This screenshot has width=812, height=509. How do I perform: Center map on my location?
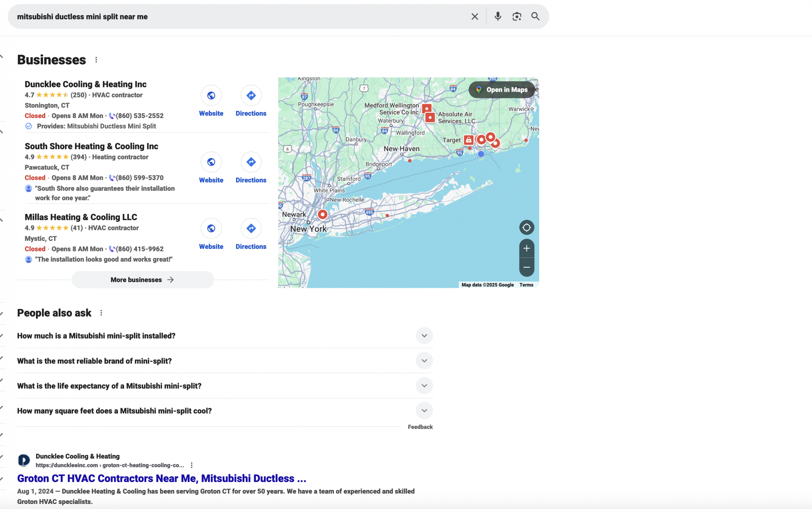point(527,228)
